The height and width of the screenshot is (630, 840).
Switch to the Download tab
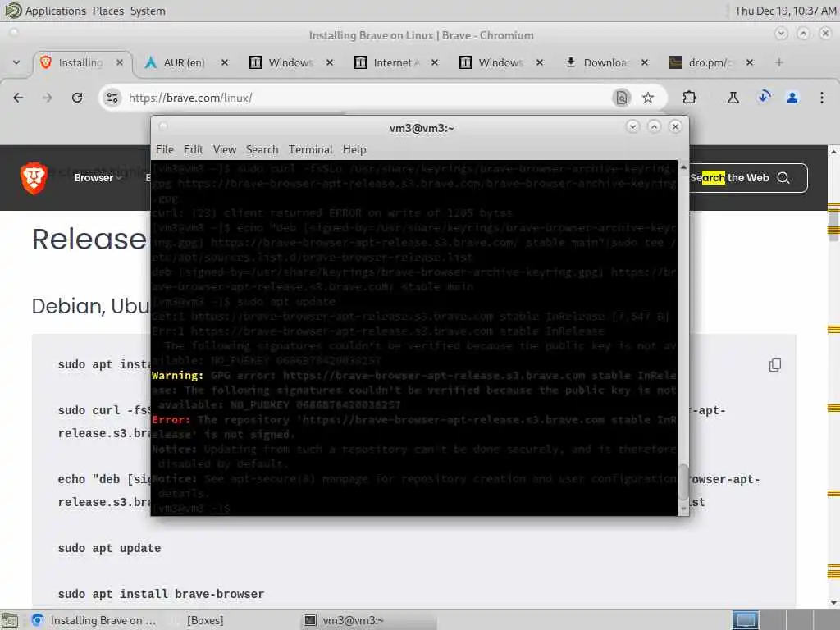[x=605, y=62]
